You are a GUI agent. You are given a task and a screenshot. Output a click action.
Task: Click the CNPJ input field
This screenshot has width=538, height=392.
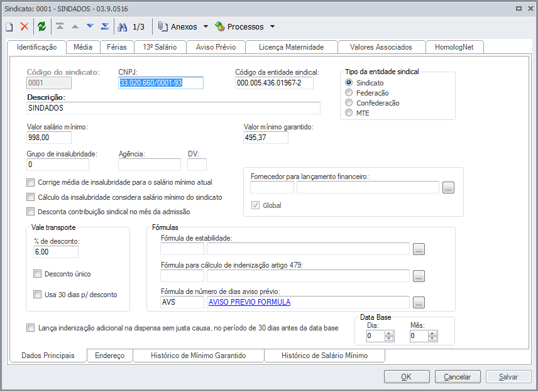(x=161, y=83)
